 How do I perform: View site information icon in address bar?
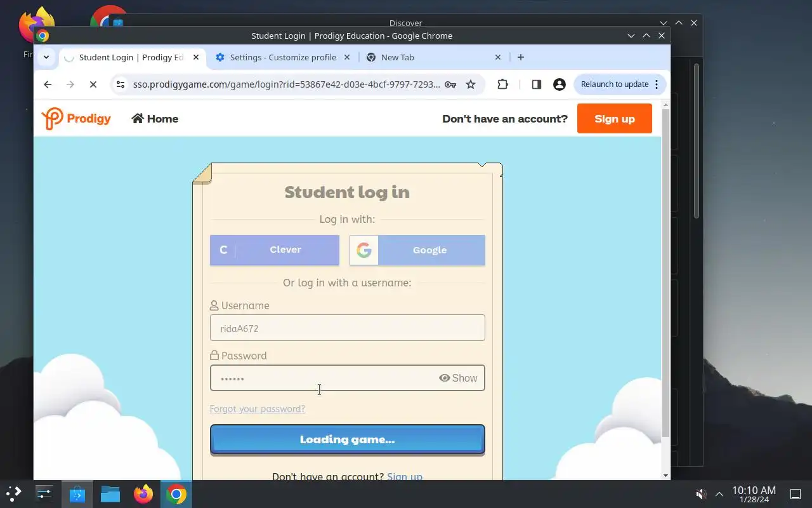[121, 84]
